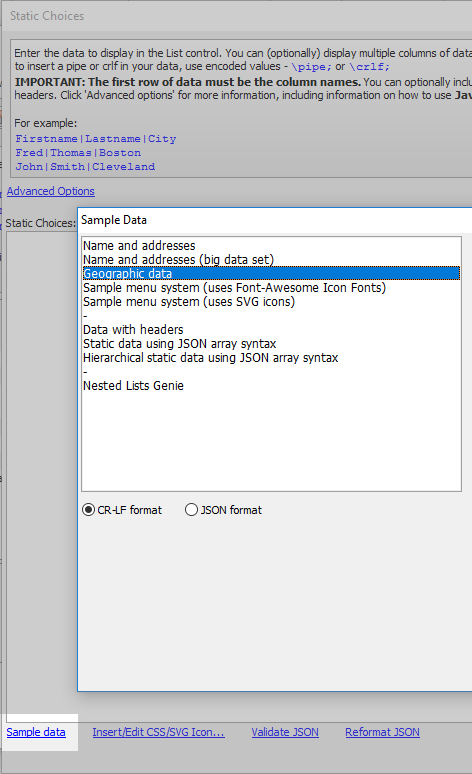Select 'Data with headers' sample

[271, 329]
